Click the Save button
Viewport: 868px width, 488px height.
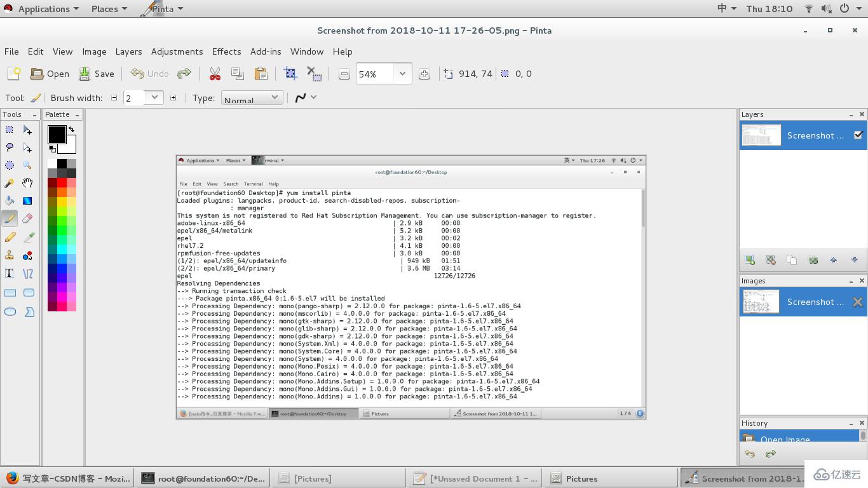[x=97, y=74]
